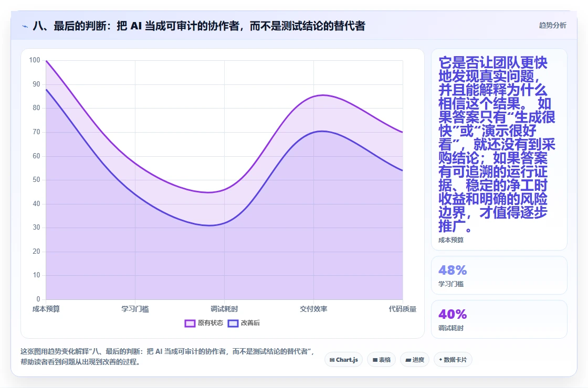588x388 pixels.
Task: Click 调试耗时 label in the 40% card
Action: tap(451, 328)
